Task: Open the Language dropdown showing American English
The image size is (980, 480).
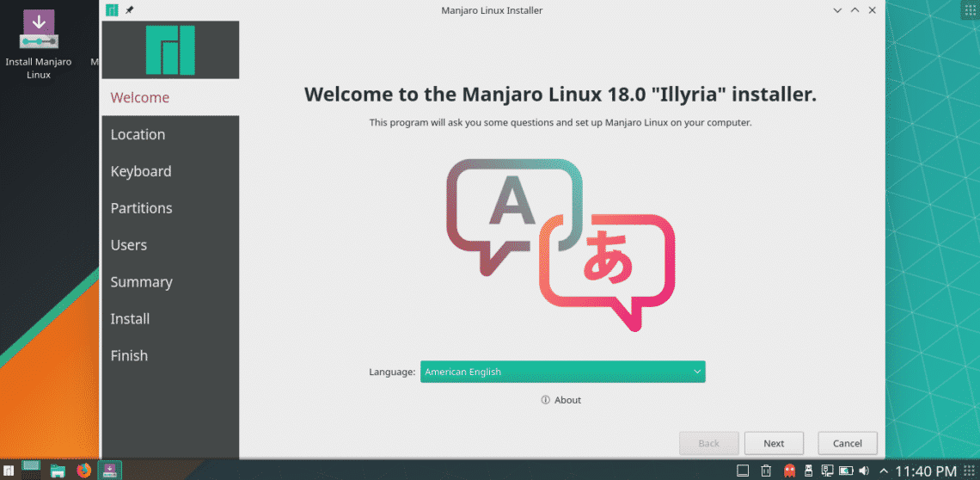Action: (562, 372)
